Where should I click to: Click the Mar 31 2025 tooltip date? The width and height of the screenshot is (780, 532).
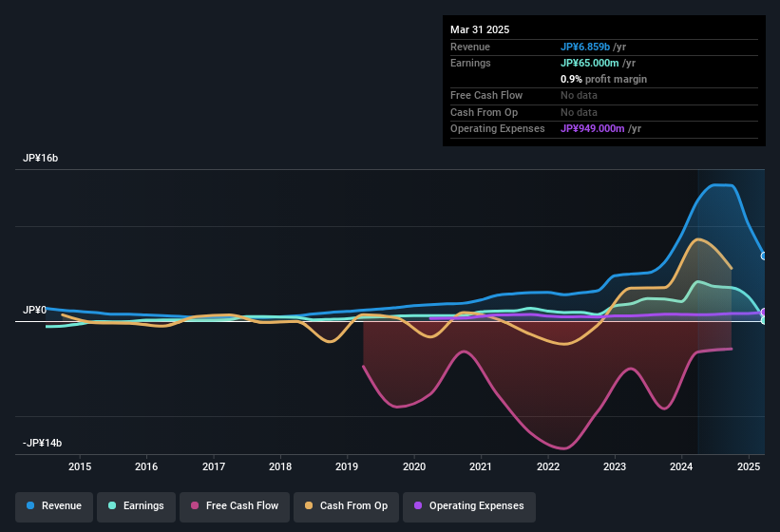click(480, 29)
